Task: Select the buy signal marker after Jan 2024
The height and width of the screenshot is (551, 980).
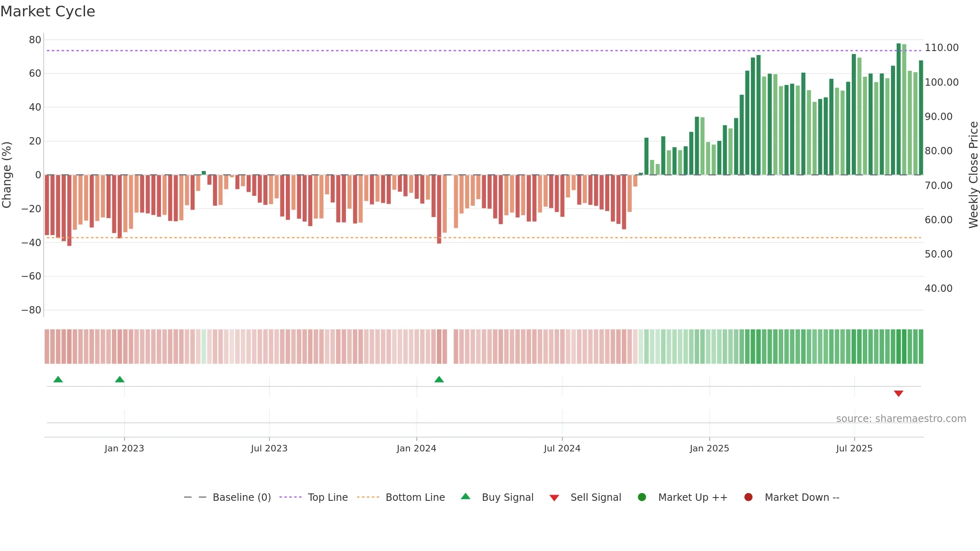Action: coord(439,380)
